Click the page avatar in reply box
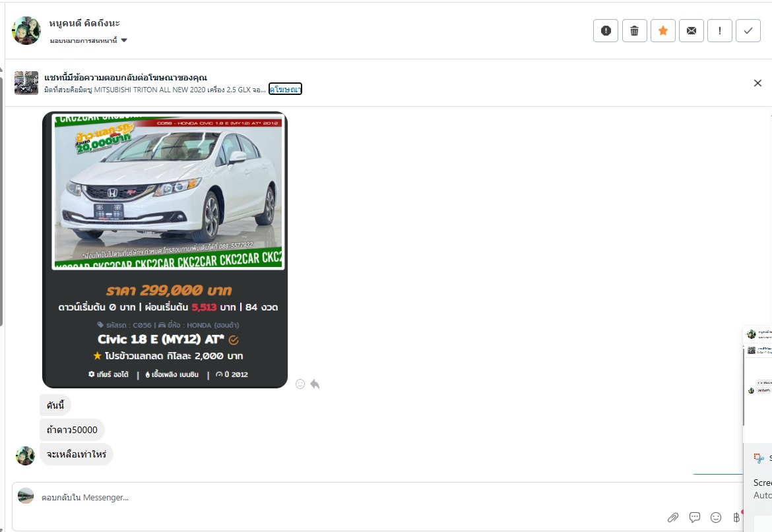The image size is (772, 532). [x=26, y=496]
